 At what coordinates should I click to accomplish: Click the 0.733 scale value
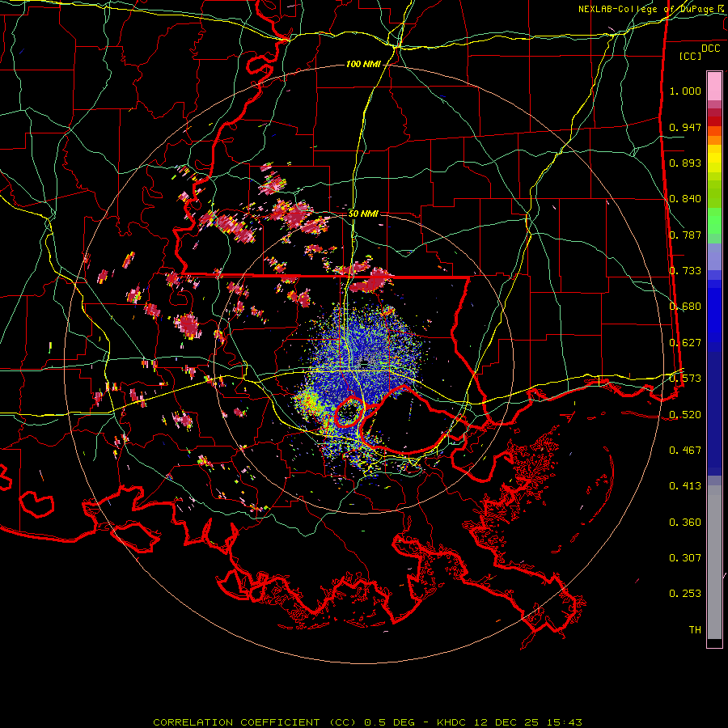pyautogui.click(x=685, y=271)
